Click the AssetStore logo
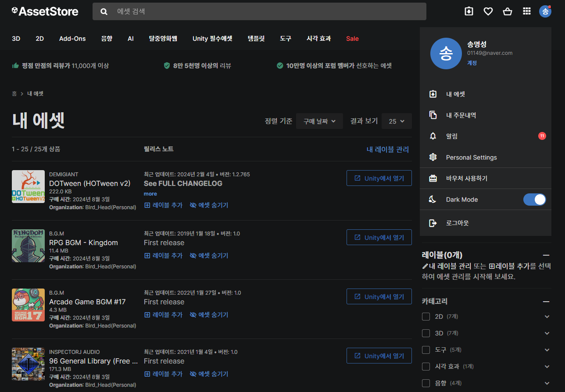This screenshot has height=392, width=565. point(45,11)
